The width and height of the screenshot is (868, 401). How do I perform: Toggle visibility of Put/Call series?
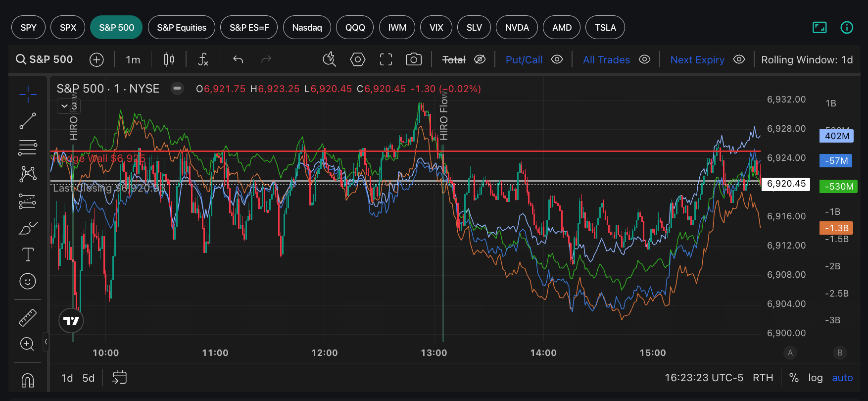pyautogui.click(x=557, y=59)
